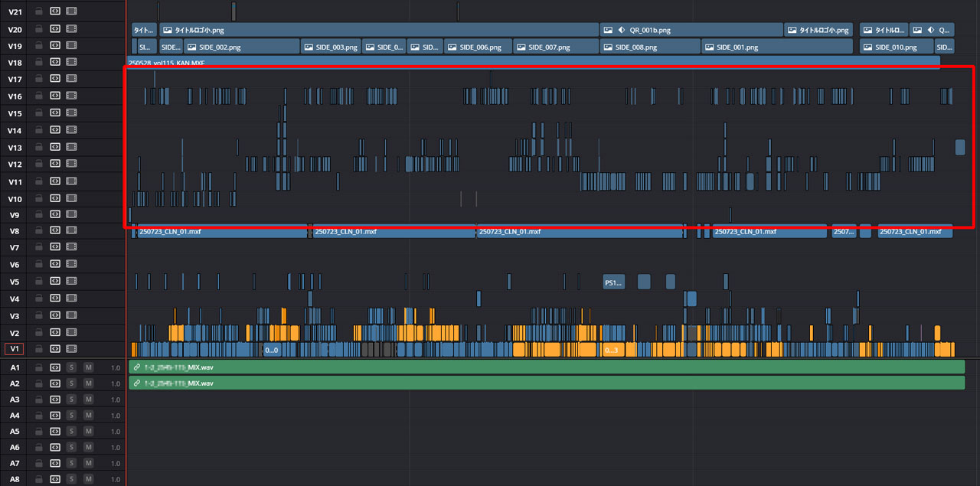Disable video track V2

[71, 332]
